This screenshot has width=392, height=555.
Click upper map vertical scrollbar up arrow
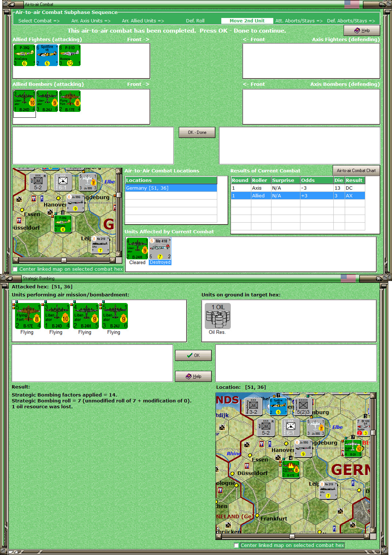[x=119, y=171]
